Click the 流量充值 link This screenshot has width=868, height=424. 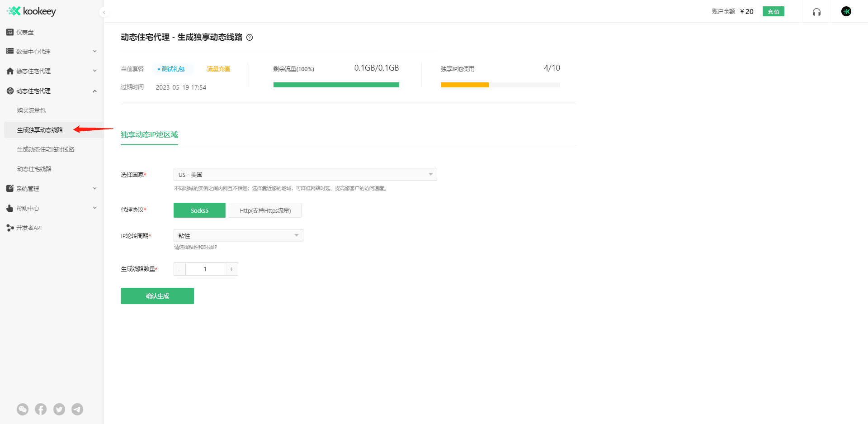[x=218, y=69]
